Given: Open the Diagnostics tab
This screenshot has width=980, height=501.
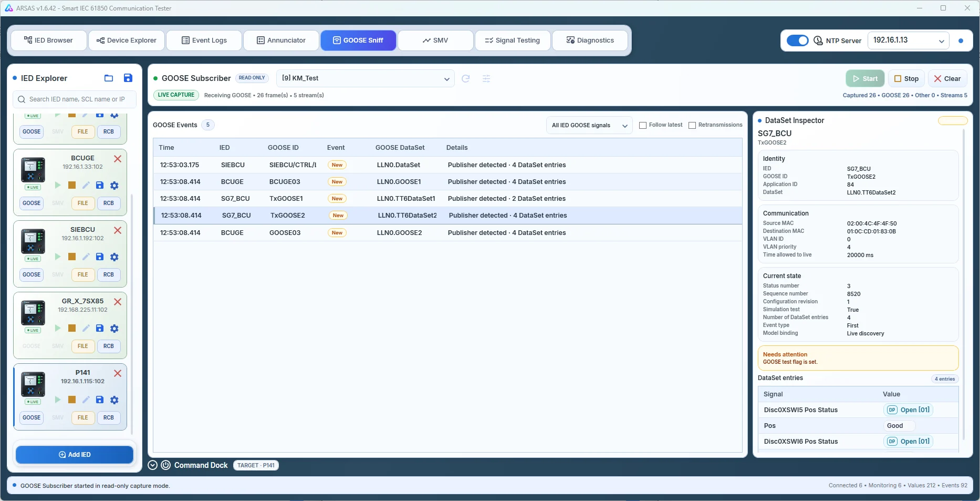Looking at the screenshot, I should (x=590, y=40).
